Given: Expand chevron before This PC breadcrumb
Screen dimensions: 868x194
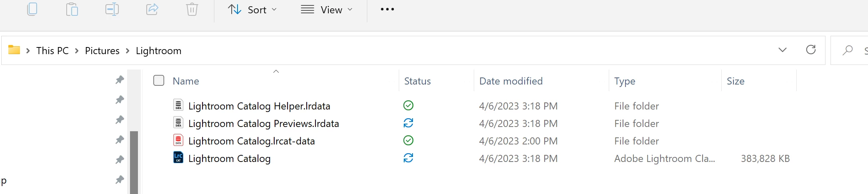Looking at the screenshot, I should click(28, 51).
